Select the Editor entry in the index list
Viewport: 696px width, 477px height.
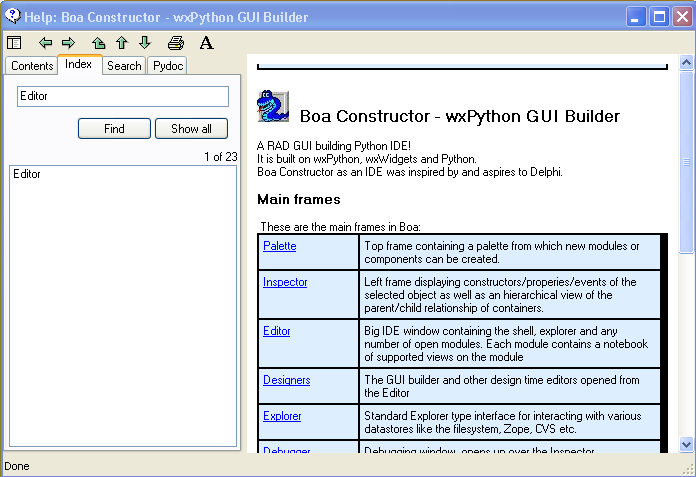pyautogui.click(x=28, y=174)
